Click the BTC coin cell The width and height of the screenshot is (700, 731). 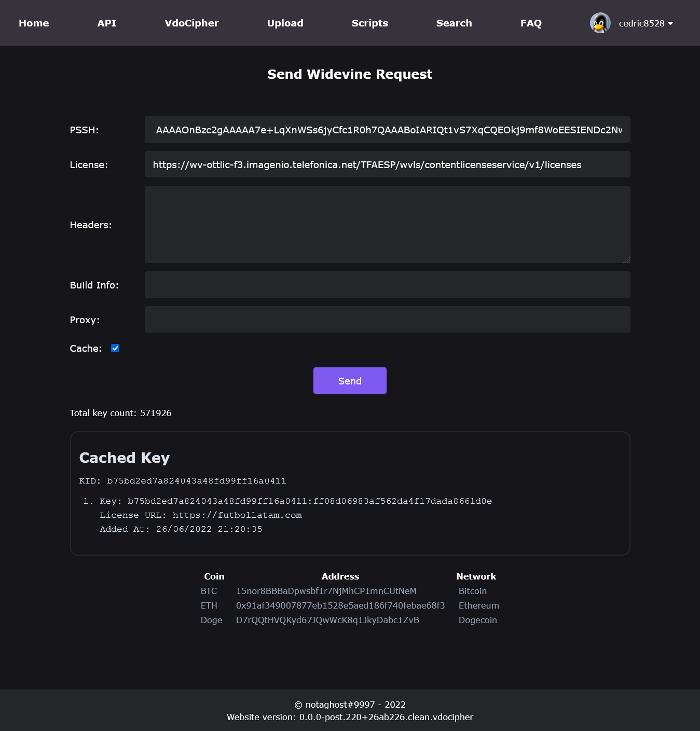(209, 591)
